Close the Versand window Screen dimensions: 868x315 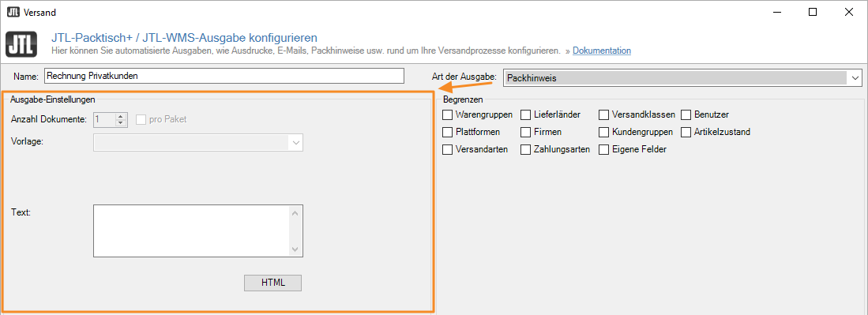(848, 12)
